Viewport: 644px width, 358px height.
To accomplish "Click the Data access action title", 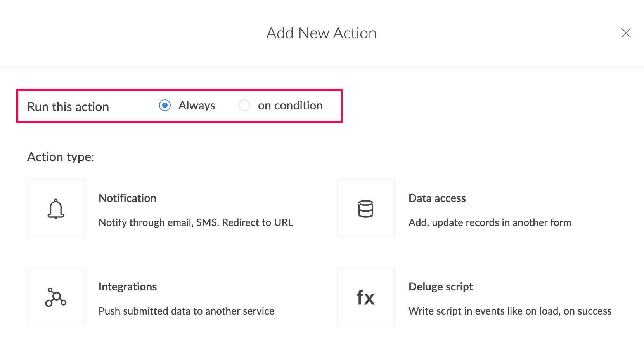I will click(x=437, y=198).
